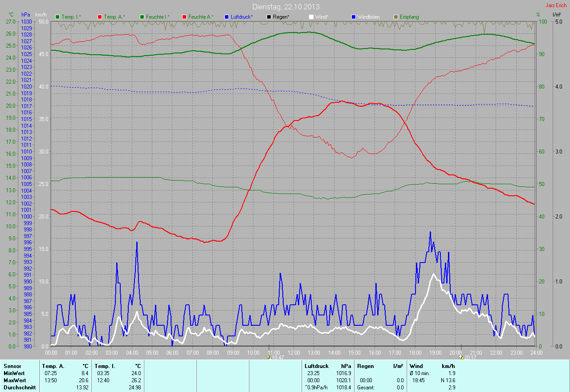Click the Temp. I. maximum time '12:40'
Image resolution: width=570 pixels, height=392 pixels.
(x=102, y=380)
